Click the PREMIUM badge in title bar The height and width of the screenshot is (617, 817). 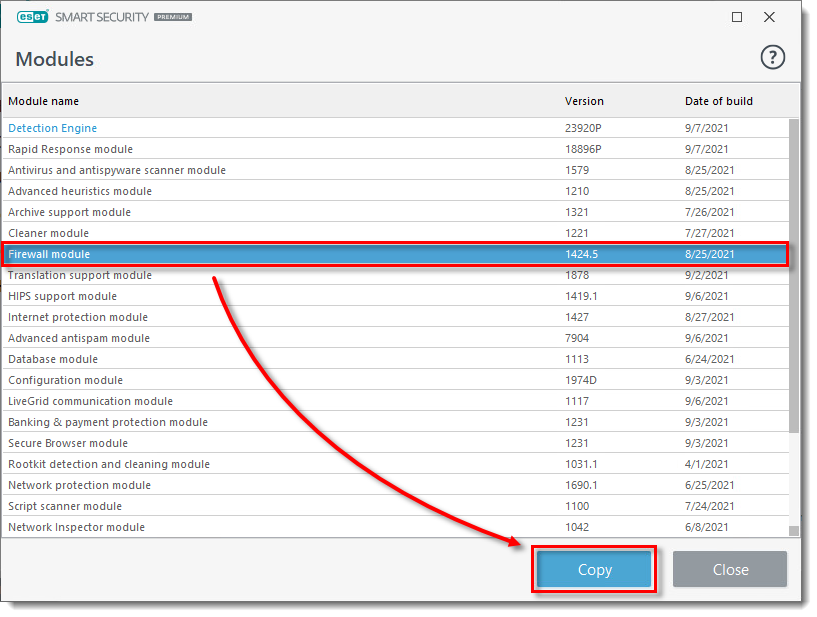coord(173,17)
